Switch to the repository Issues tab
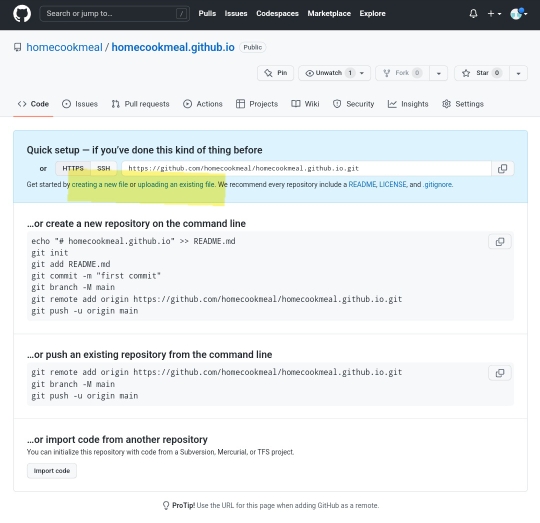This screenshot has width=540, height=523. coord(80,104)
